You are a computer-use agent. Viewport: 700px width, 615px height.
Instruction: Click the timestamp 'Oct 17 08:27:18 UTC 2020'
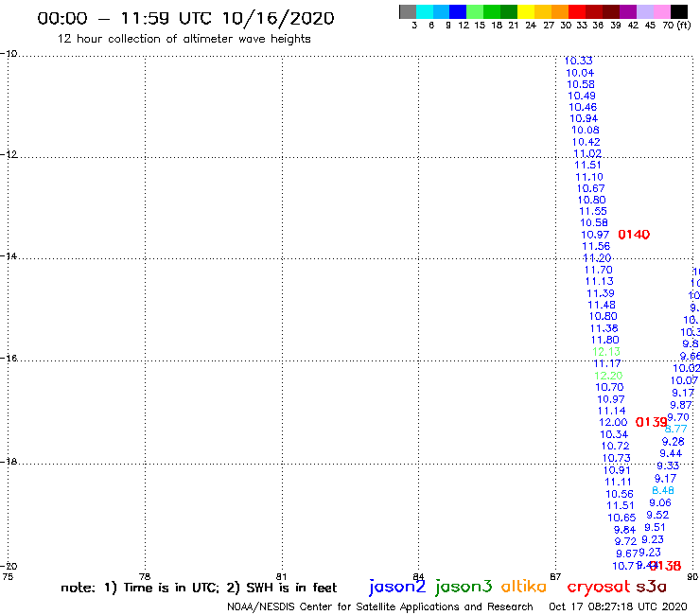(618, 606)
